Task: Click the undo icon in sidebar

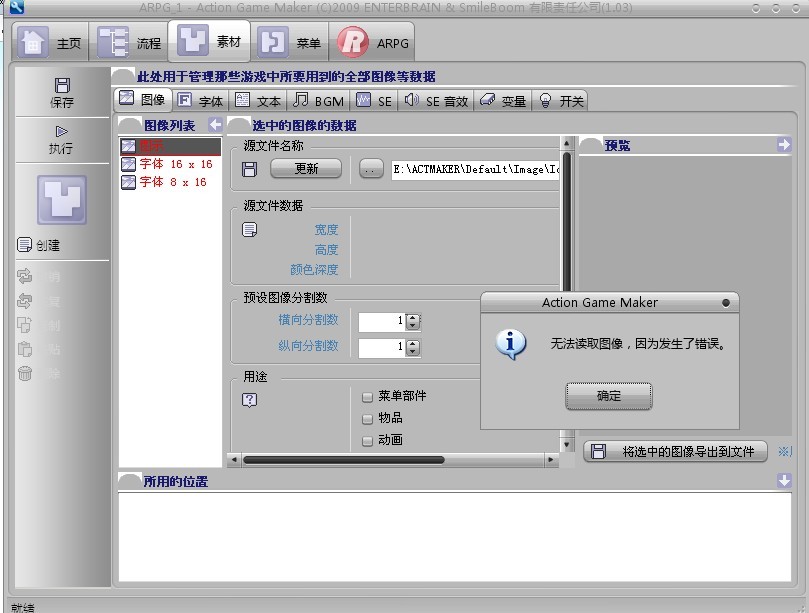Action: tap(25, 276)
